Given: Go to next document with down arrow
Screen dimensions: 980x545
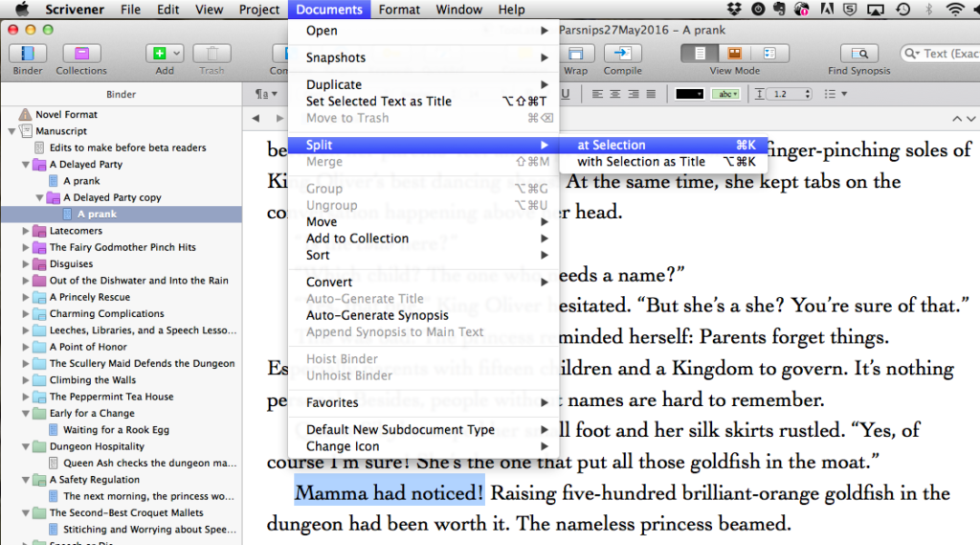Looking at the screenshot, I should coord(970,118).
